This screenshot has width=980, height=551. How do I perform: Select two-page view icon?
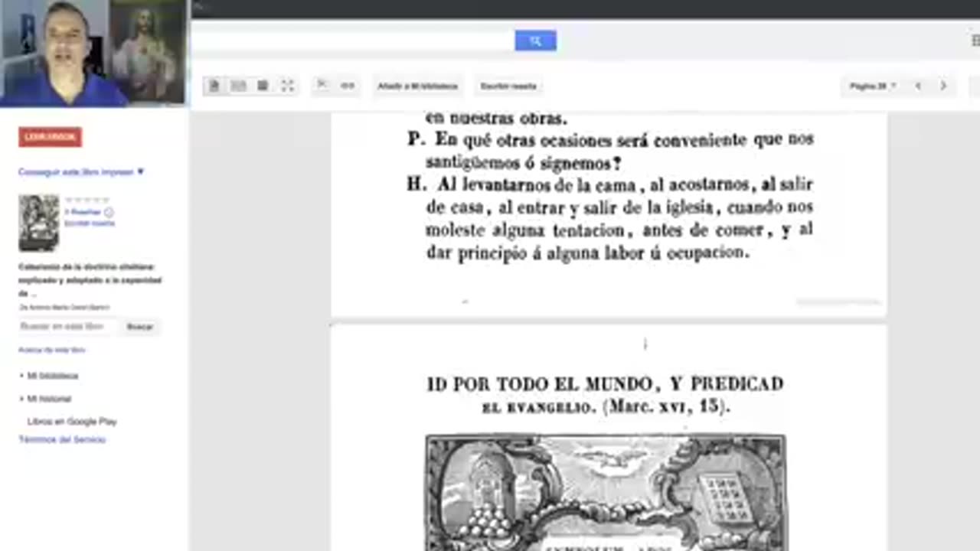(238, 86)
